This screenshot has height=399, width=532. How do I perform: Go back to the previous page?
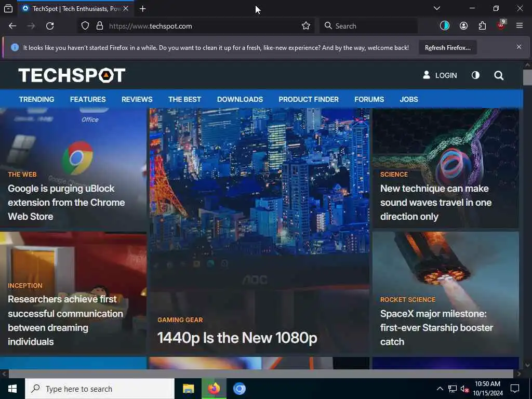coord(12,26)
